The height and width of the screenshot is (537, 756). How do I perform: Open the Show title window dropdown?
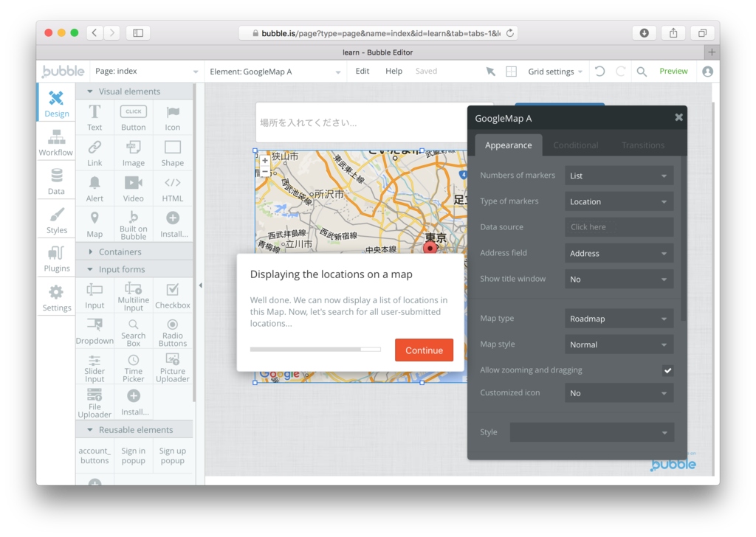coord(619,279)
